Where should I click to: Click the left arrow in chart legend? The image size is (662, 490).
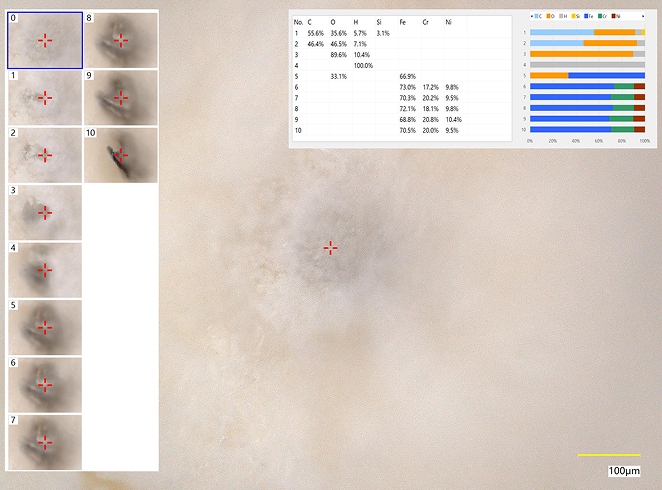tap(531, 18)
